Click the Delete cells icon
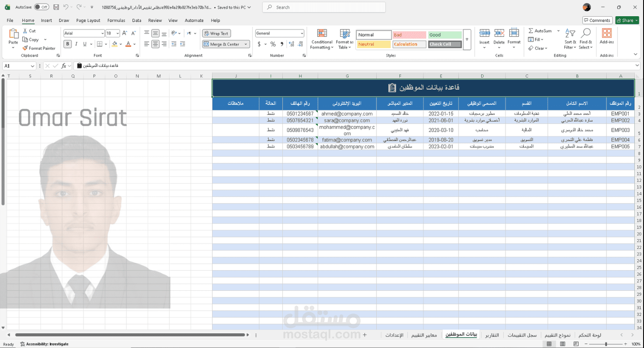This screenshot has height=348, width=644. 499,34
